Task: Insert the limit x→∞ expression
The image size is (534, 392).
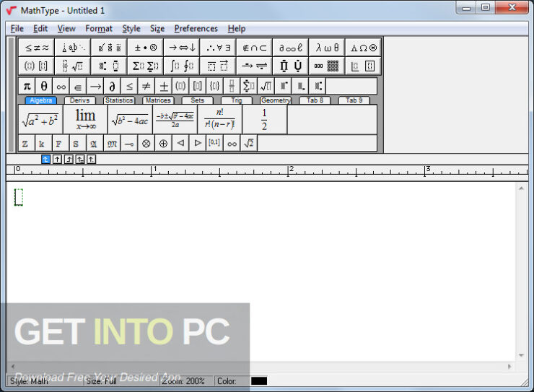Action: click(85, 120)
